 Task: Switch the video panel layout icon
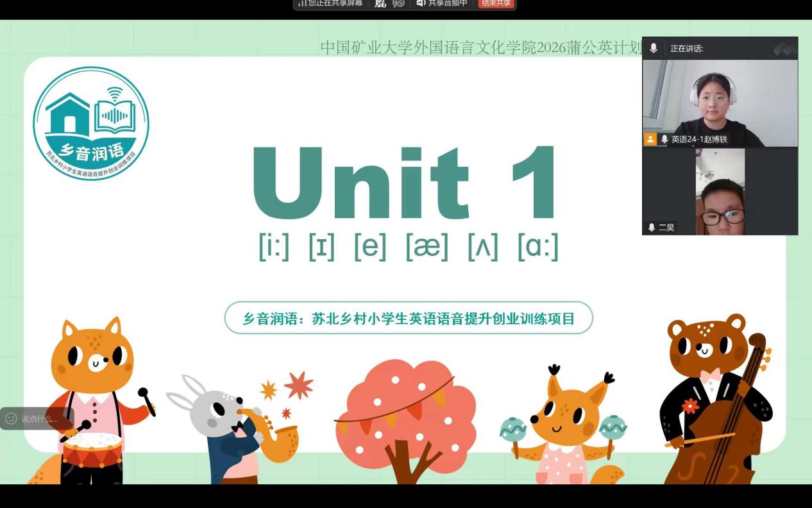click(x=784, y=48)
